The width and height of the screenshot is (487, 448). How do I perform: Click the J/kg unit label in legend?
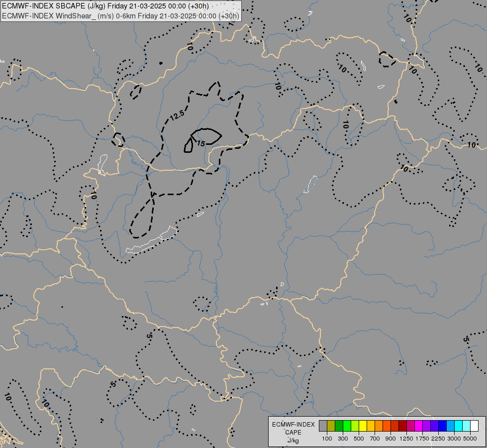pos(293,441)
